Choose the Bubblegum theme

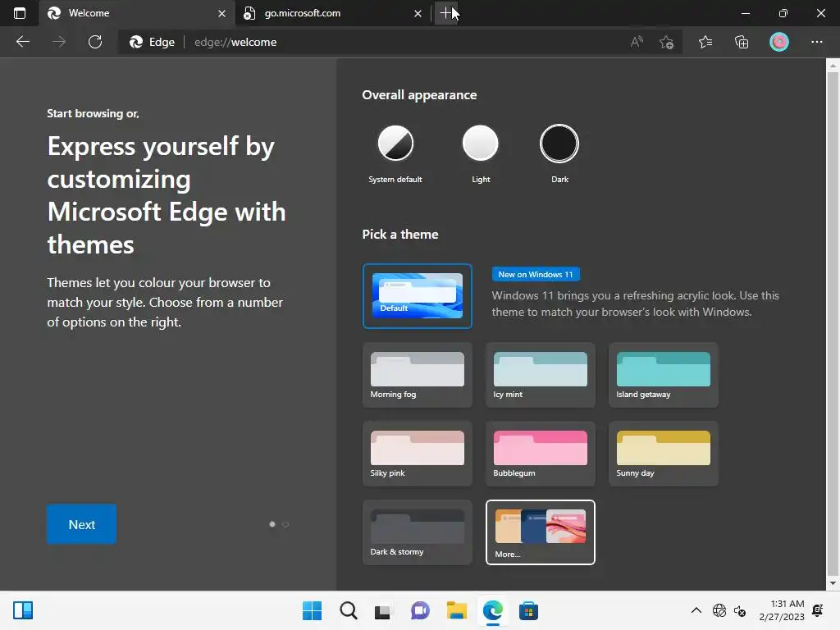[x=540, y=454]
